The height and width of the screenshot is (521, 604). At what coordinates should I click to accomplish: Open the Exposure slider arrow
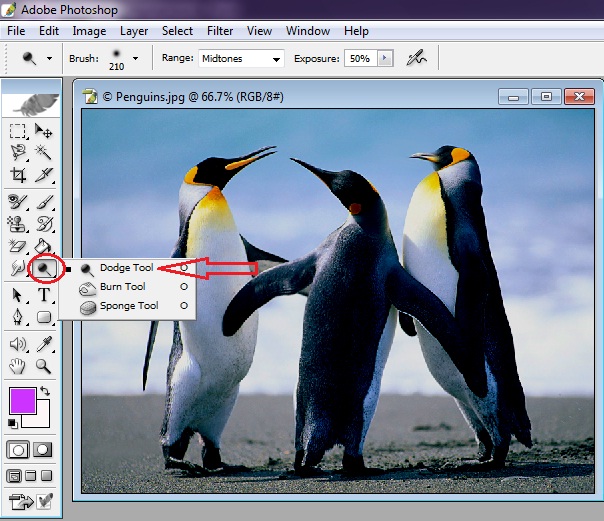[385, 59]
